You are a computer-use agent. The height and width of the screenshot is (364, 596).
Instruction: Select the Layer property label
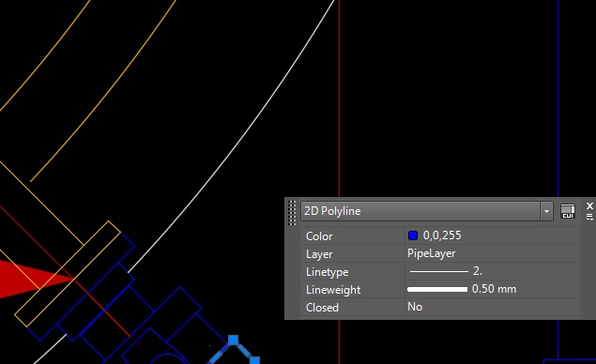[x=319, y=254]
